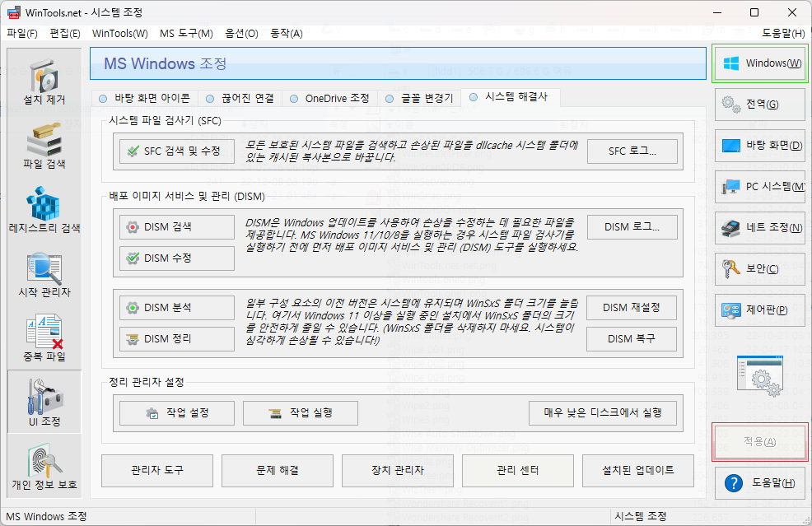812x526 pixels.
Task: Click 작업 실행 run task button
Action: point(301,413)
